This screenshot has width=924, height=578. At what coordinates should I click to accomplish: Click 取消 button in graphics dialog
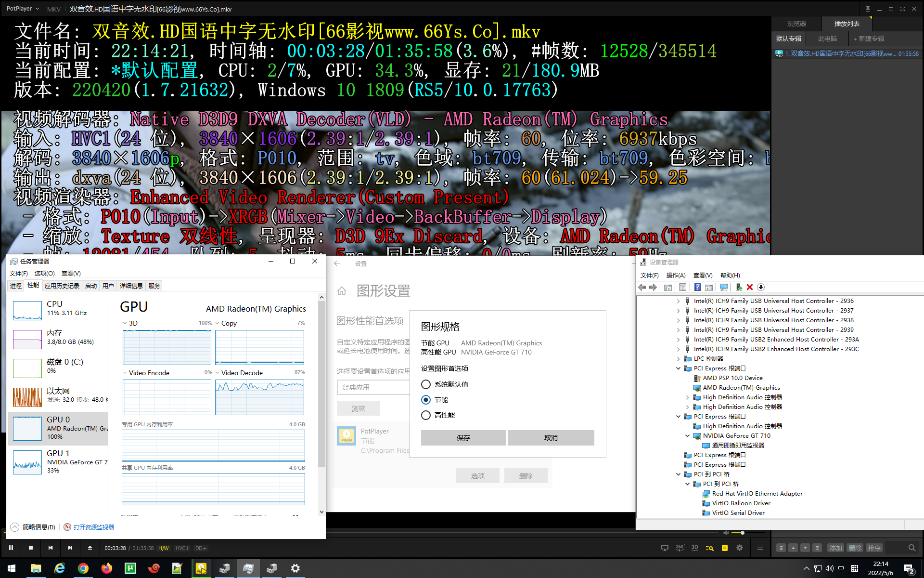(x=551, y=438)
